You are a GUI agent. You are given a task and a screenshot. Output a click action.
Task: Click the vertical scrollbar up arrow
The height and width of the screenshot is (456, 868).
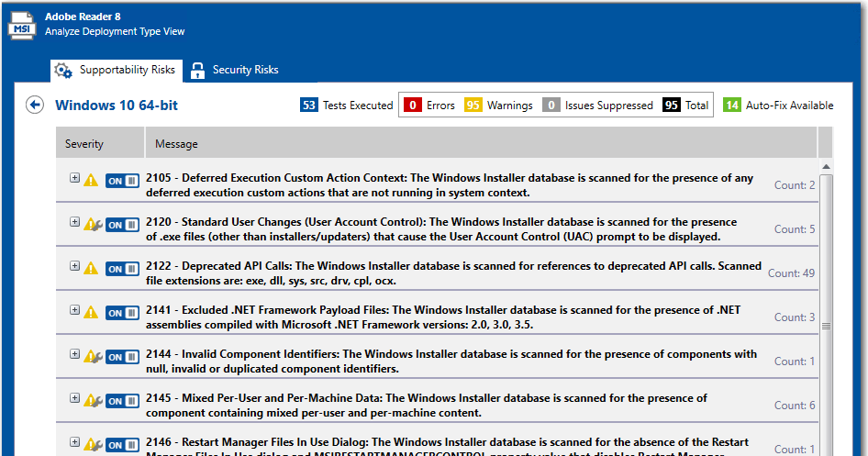pos(826,166)
